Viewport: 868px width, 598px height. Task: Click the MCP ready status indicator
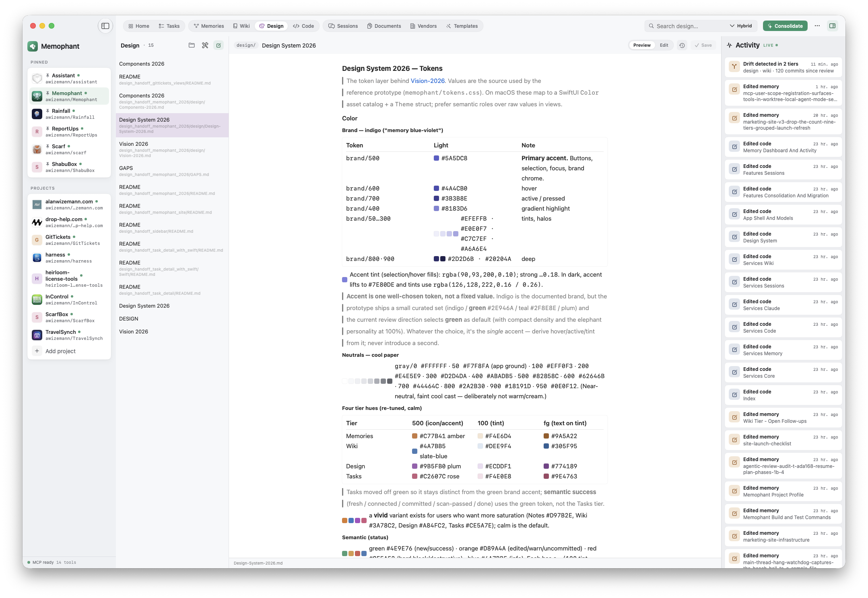[52, 563]
